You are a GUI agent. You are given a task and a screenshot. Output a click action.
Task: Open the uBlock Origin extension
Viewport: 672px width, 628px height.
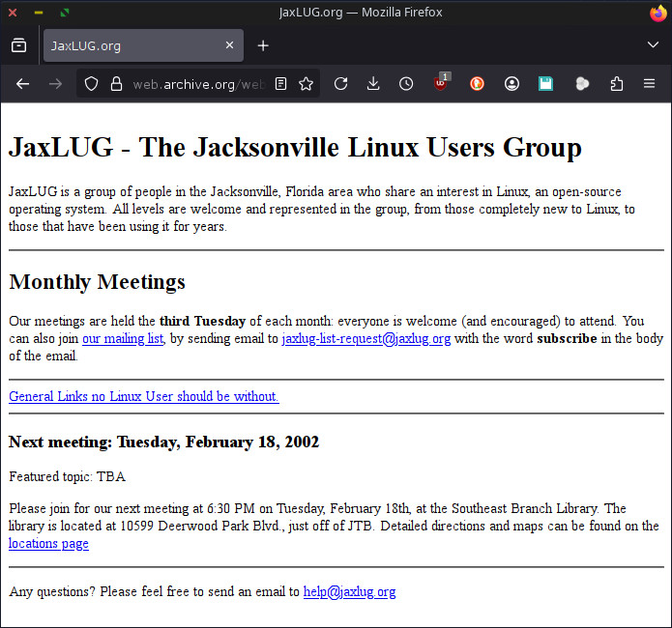(442, 83)
